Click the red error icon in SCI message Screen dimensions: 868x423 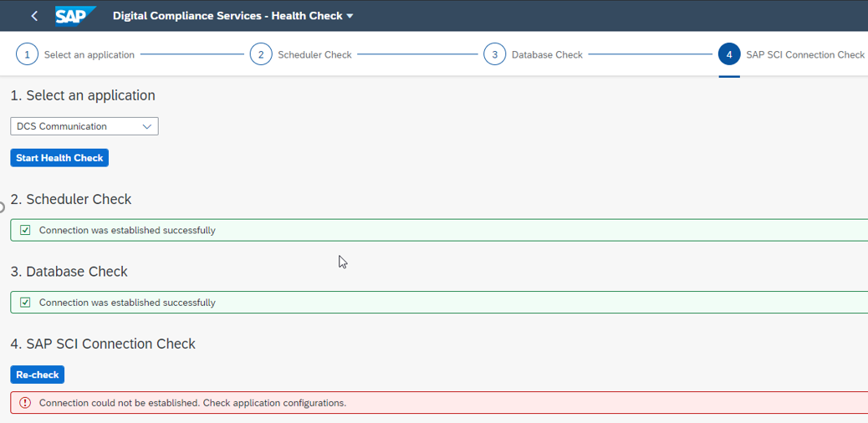25,403
